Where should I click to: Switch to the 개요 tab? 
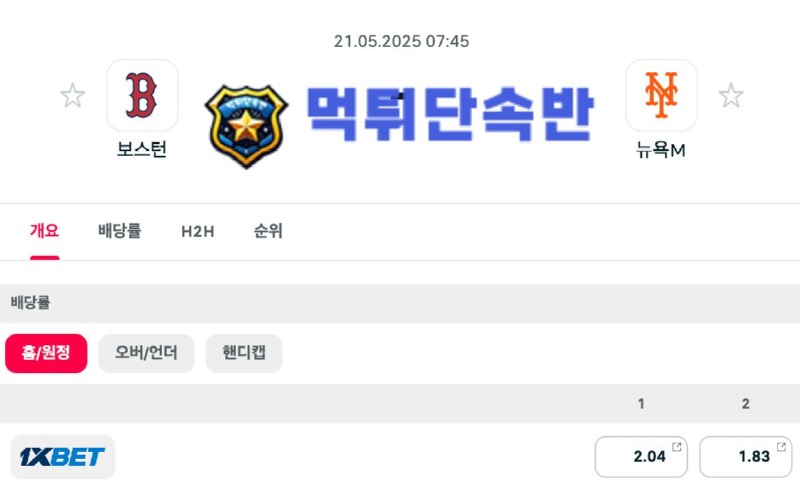pos(44,231)
